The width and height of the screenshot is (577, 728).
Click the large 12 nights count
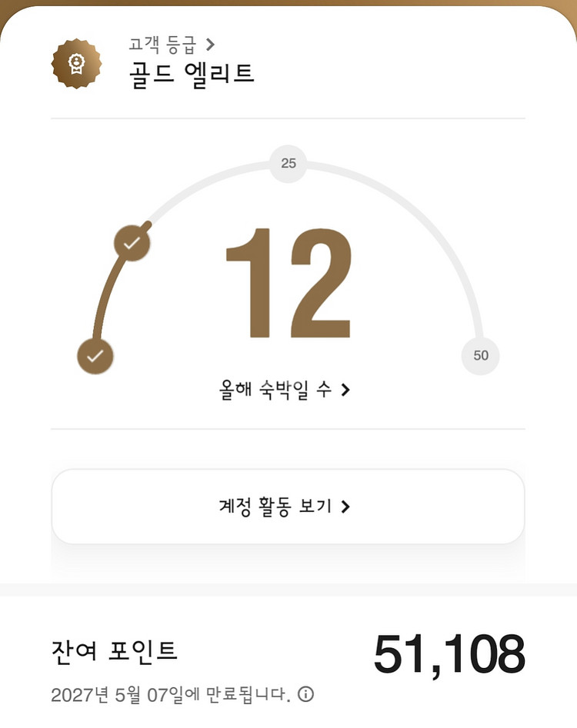[288, 283]
